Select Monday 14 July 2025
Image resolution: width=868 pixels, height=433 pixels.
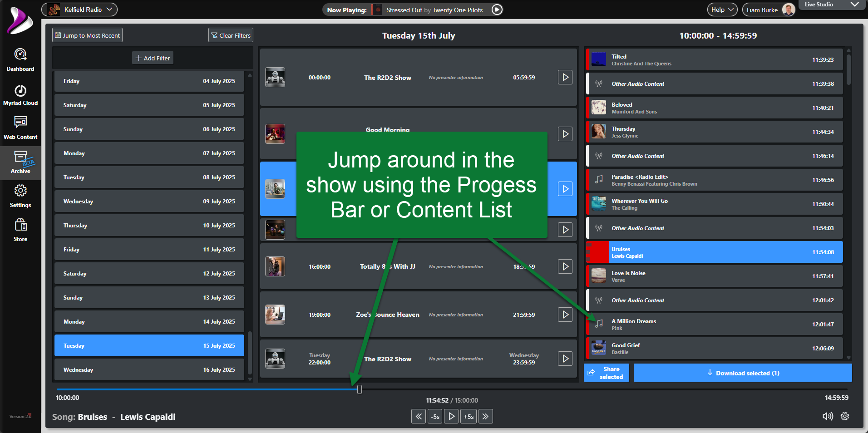(149, 322)
